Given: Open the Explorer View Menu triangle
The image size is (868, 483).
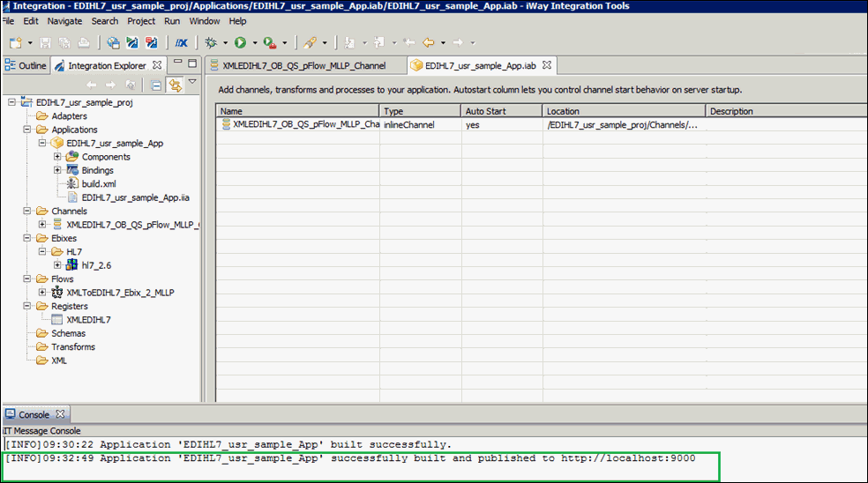Looking at the screenshot, I should tap(192, 82).
